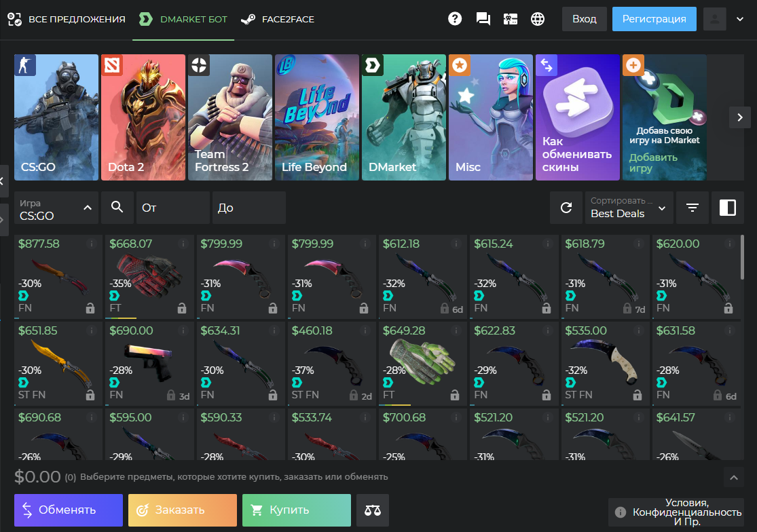
Task: Switch to Face2Face tab
Action: pos(278,19)
